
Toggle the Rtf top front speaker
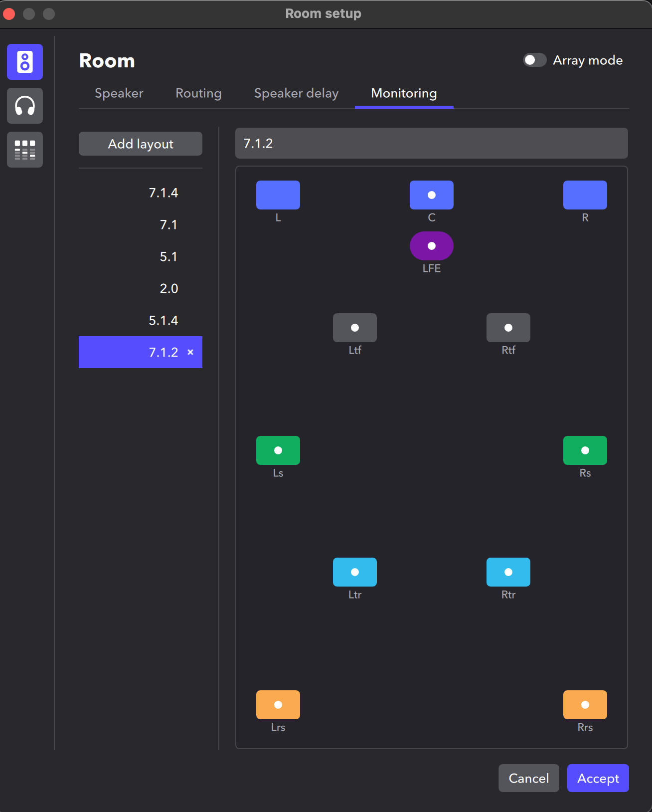coord(508,328)
